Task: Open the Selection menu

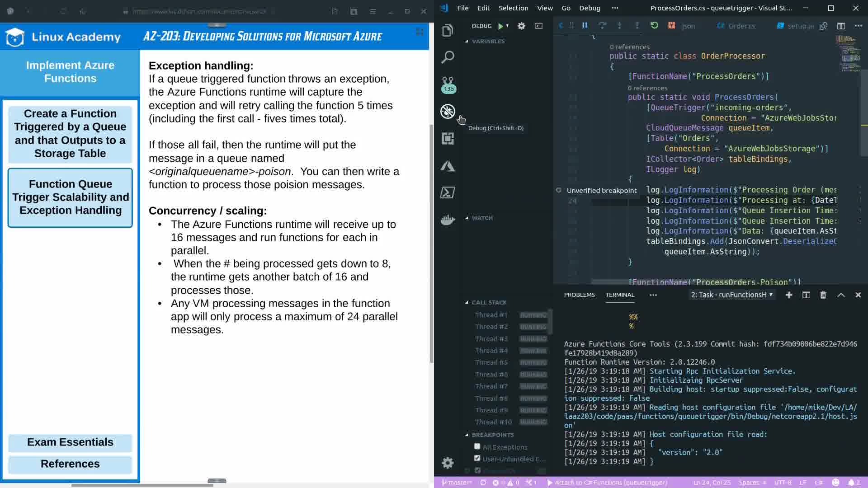Action: [513, 8]
